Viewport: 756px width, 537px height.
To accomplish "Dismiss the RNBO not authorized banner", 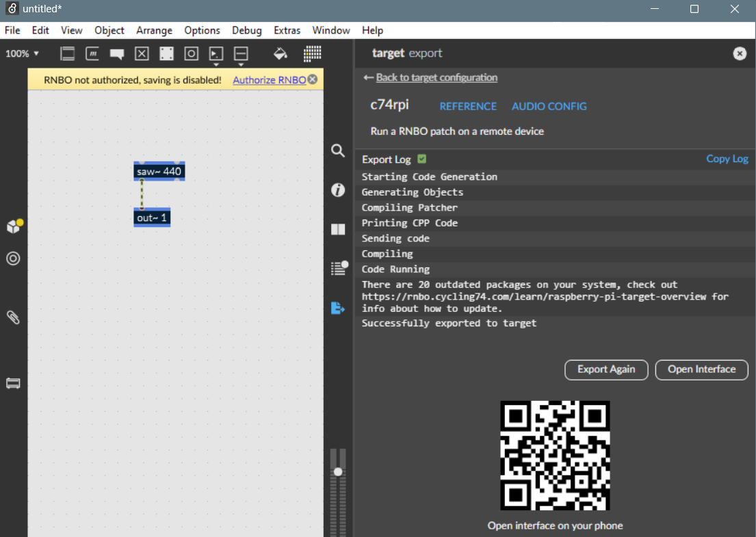I will pyautogui.click(x=313, y=79).
